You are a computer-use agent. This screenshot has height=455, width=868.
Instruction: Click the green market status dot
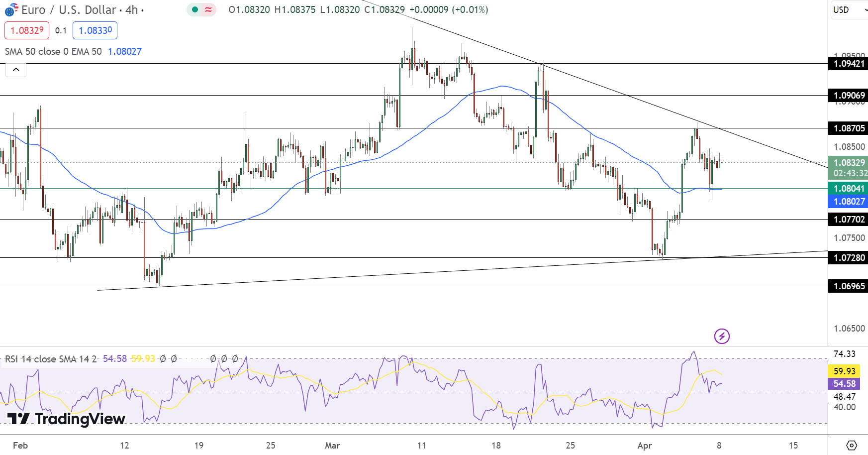click(195, 9)
